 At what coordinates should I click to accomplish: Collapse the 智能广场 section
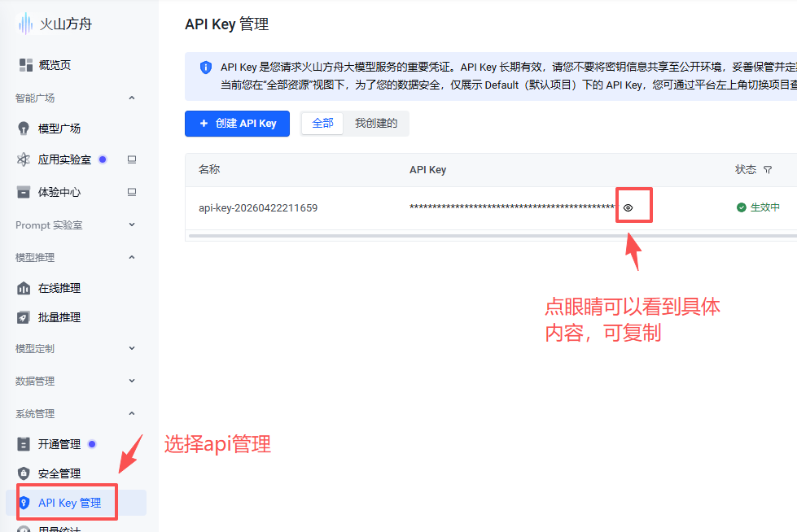click(132, 98)
